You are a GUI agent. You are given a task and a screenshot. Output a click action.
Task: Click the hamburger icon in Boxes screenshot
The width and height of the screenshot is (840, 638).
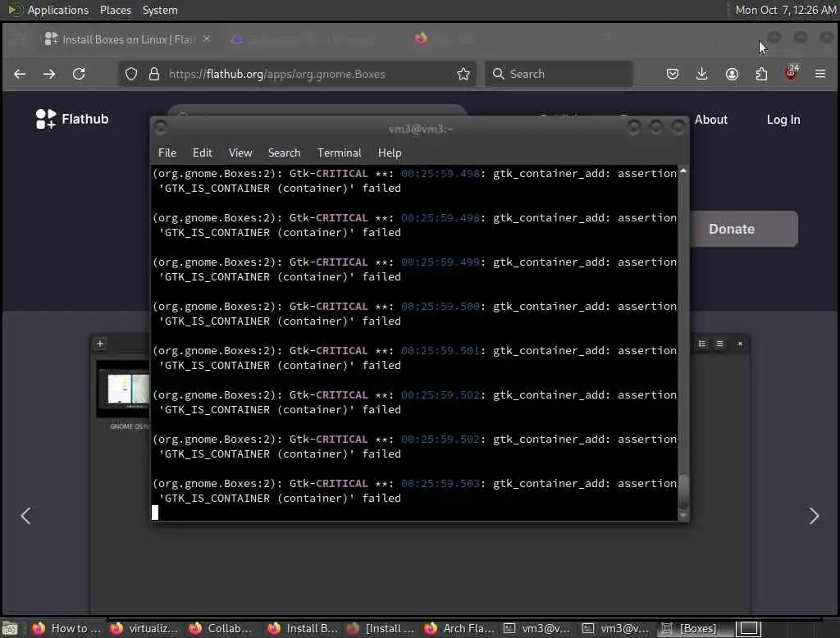pyautogui.click(x=719, y=344)
